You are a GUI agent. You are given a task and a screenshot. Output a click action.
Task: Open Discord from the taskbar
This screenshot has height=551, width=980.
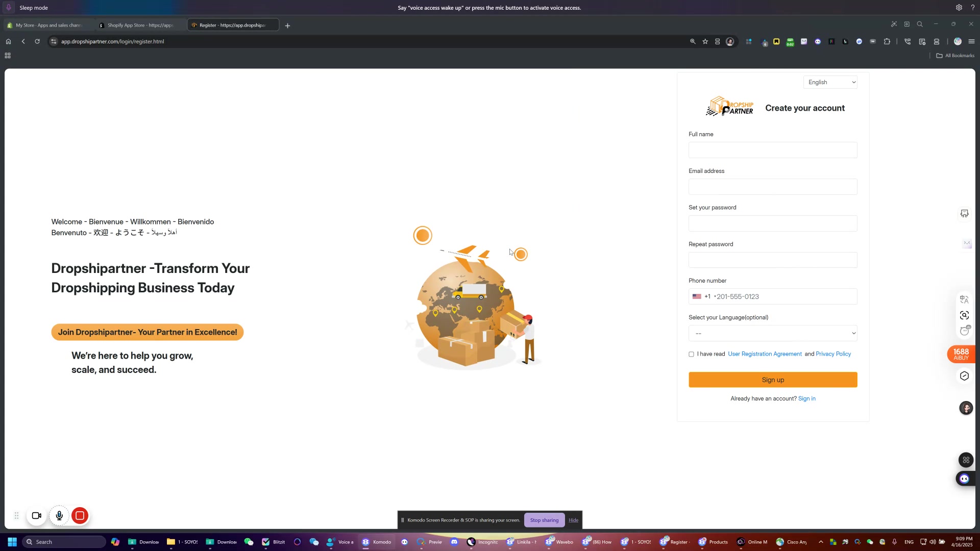[x=454, y=542]
